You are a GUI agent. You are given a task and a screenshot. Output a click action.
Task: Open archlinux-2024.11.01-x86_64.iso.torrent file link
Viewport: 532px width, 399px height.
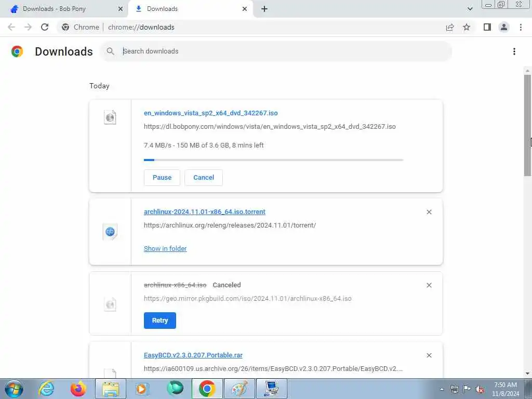205,212
